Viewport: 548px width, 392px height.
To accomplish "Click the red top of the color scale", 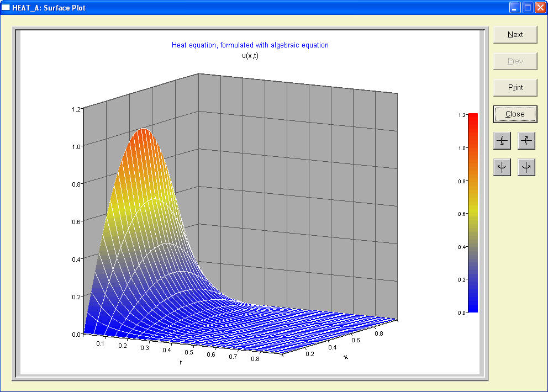I will pos(473,119).
